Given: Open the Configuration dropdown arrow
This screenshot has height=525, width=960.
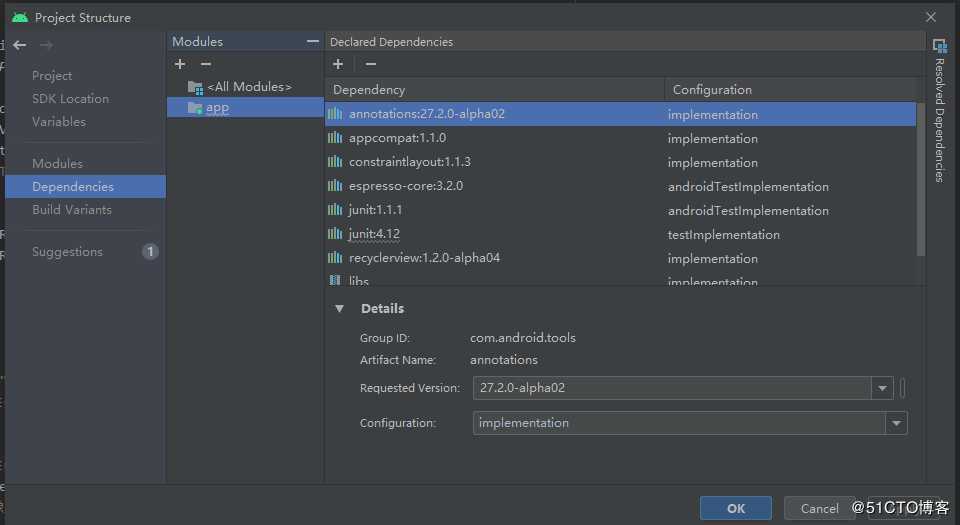Looking at the screenshot, I should pyautogui.click(x=896, y=423).
